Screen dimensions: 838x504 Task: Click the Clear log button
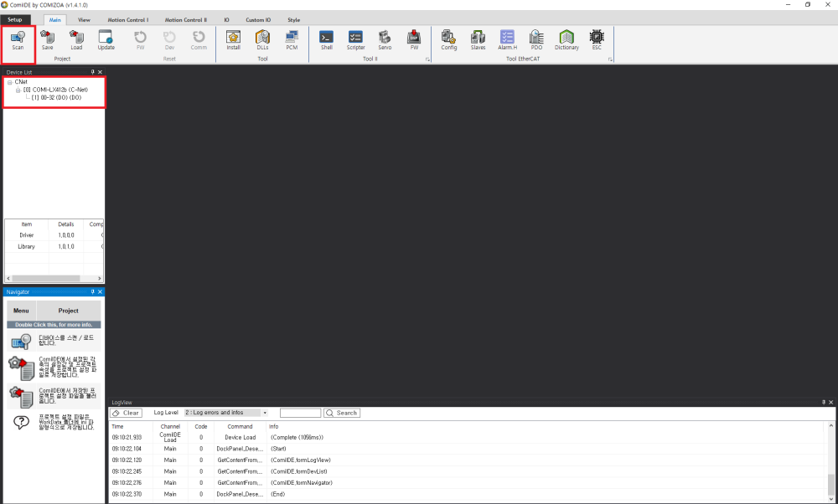(x=127, y=413)
